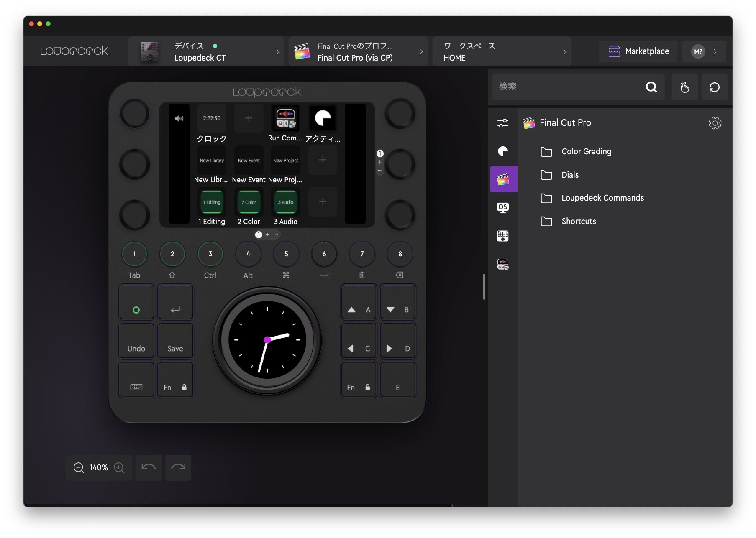The image size is (756, 538).
Task: Select the Run Commands touch button
Action: coord(286,118)
